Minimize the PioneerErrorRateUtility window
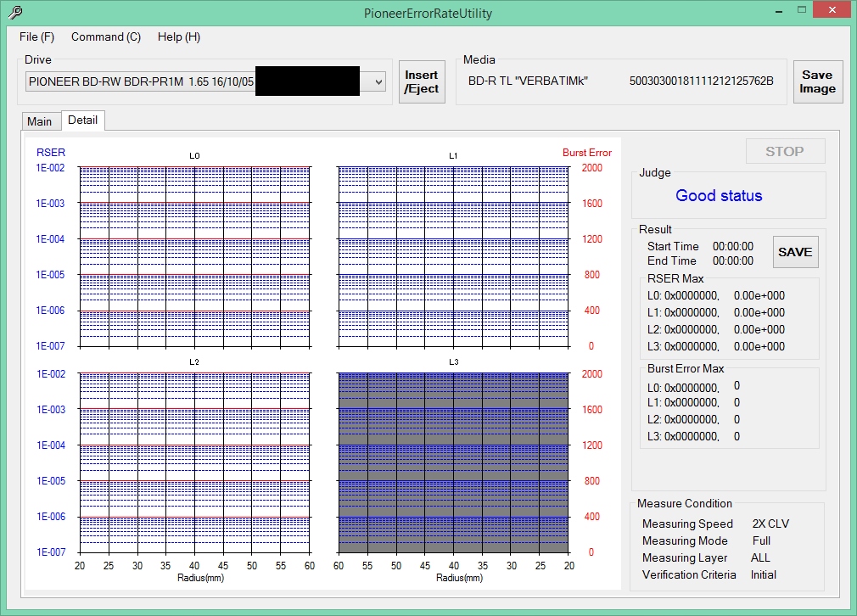Screen dimensions: 857x616 779,9
